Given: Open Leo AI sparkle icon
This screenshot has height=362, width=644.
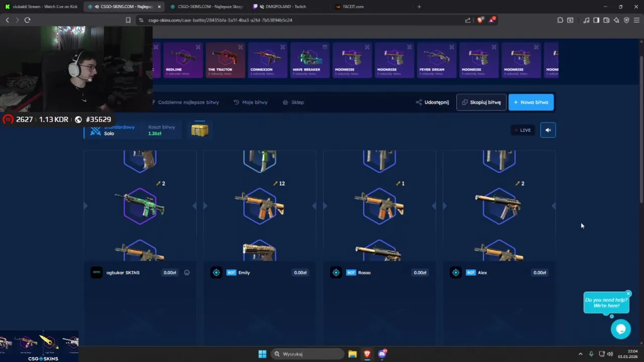Looking at the screenshot, I should [616, 20].
